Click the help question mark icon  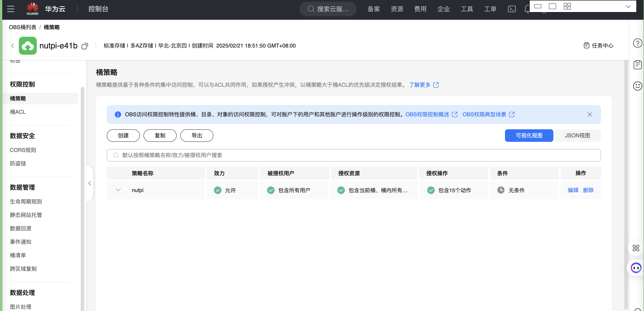[x=637, y=43]
